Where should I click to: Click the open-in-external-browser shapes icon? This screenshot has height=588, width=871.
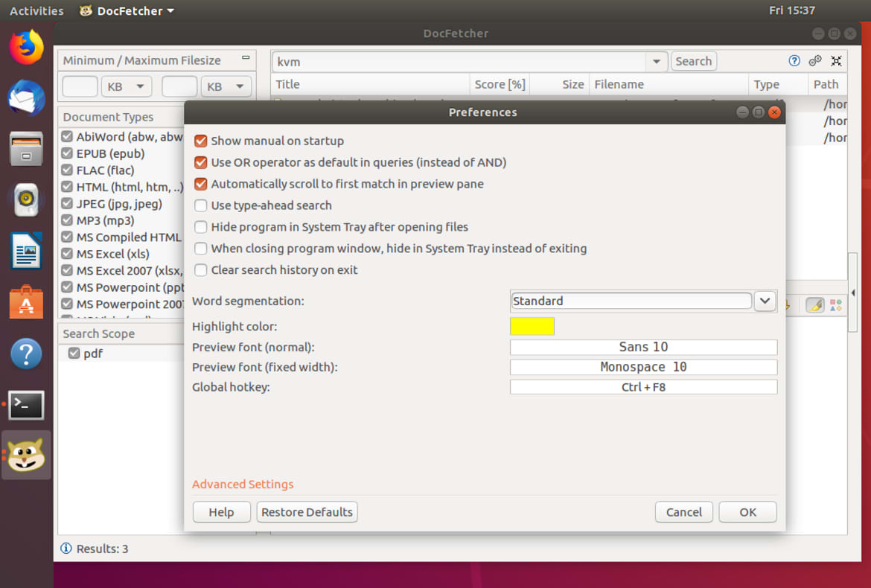click(835, 305)
